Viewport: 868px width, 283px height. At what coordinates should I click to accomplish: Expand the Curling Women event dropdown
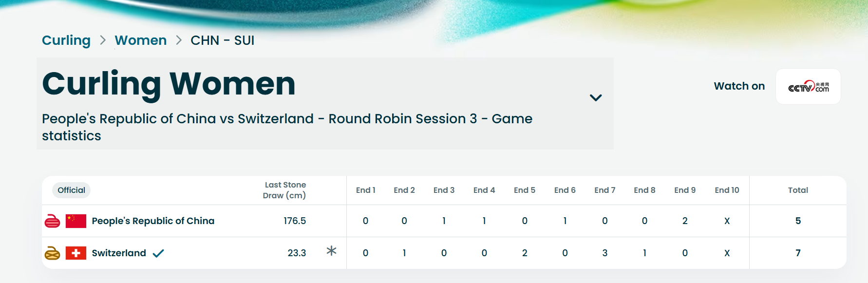click(595, 98)
